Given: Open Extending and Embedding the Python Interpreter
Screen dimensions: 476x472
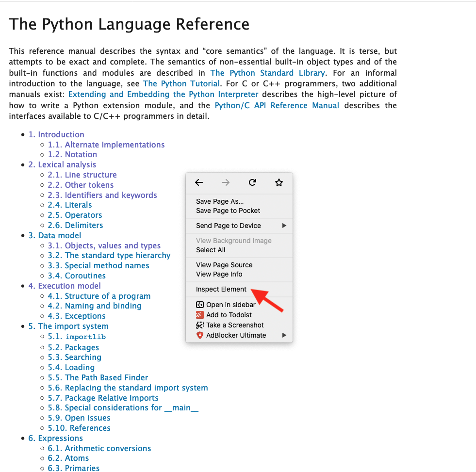Looking at the screenshot, I should click(x=164, y=95).
